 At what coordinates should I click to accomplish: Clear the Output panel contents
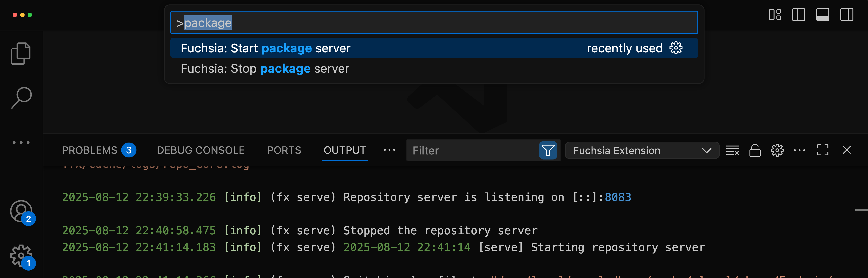coord(732,151)
